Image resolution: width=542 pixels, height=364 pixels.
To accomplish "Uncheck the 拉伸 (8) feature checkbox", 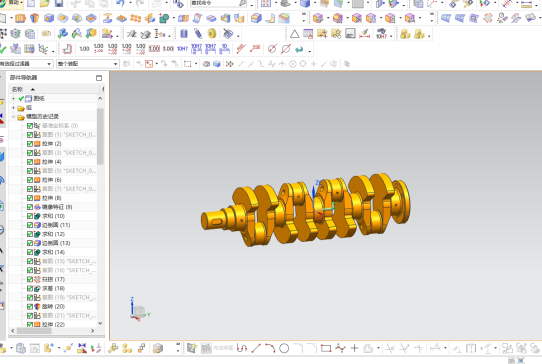I will click(x=30, y=198).
